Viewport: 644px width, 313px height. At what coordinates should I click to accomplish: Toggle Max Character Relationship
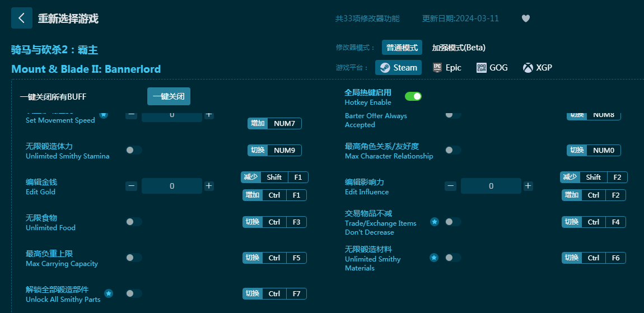453,150
